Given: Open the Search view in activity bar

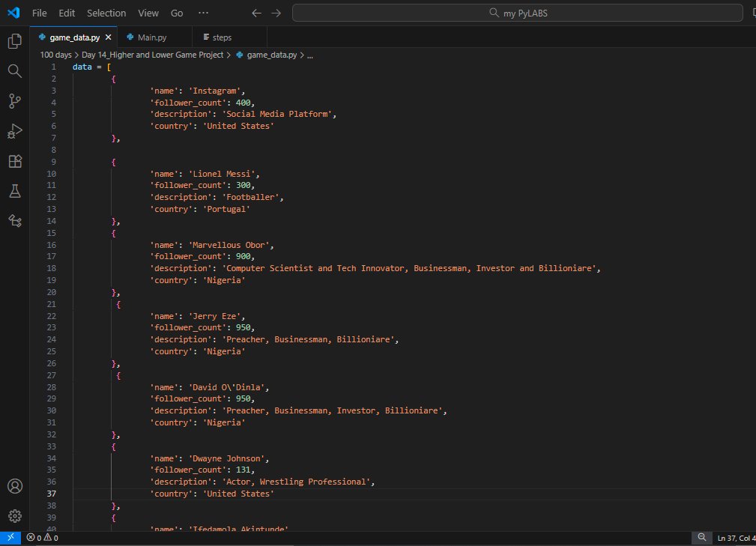Looking at the screenshot, I should (15, 71).
